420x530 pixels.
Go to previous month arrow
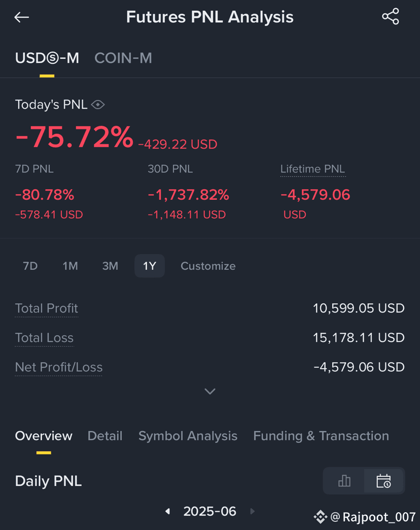click(168, 511)
